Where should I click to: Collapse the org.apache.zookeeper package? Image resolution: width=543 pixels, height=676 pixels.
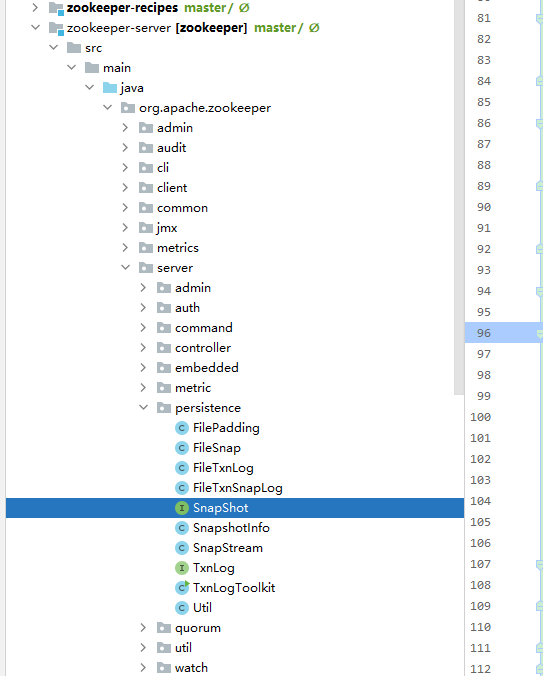tap(107, 107)
